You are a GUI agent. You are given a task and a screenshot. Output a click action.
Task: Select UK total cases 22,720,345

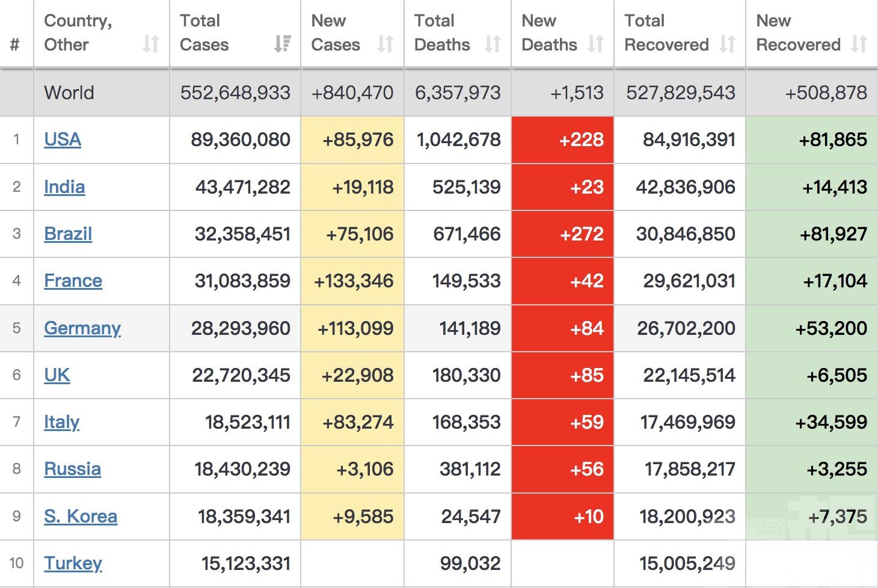(241, 375)
